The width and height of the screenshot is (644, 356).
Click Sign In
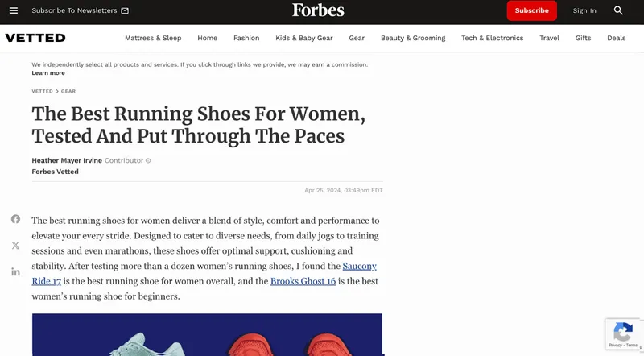(x=584, y=10)
